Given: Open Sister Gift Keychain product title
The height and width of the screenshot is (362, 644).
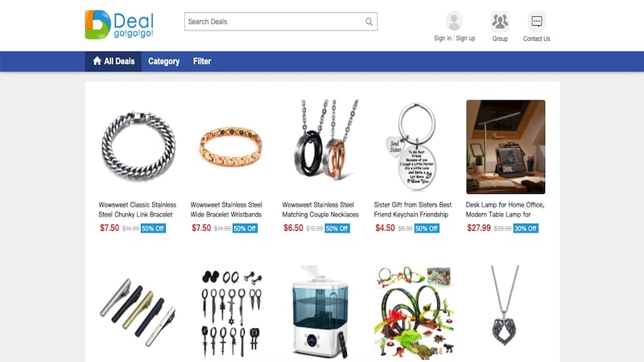Looking at the screenshot, I should [413, 209].
